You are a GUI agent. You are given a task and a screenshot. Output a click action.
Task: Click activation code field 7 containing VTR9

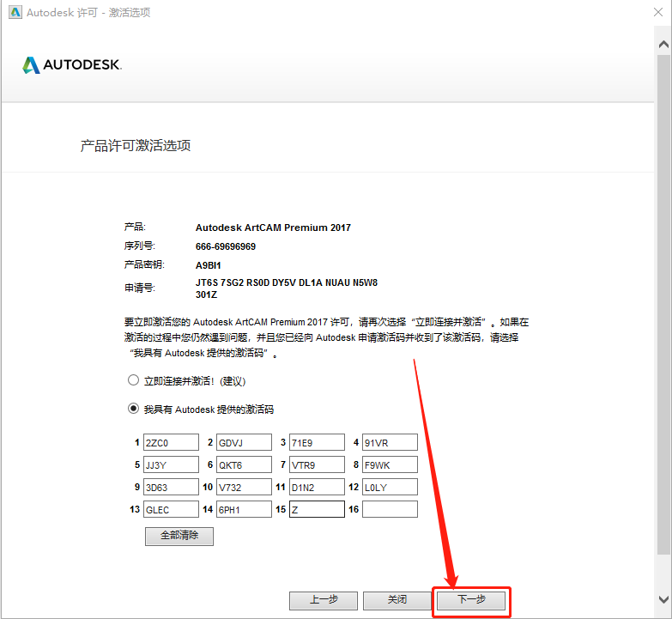(x=317, y=464)
